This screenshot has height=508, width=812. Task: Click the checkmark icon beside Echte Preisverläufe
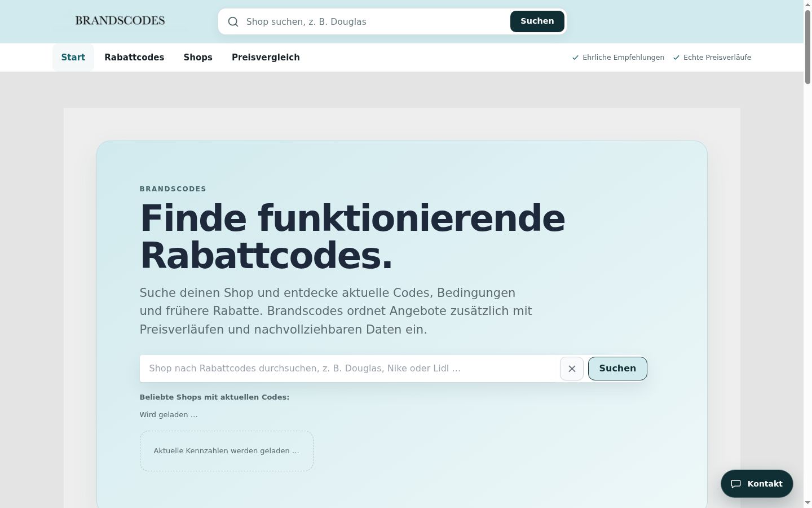coord(676,58)
